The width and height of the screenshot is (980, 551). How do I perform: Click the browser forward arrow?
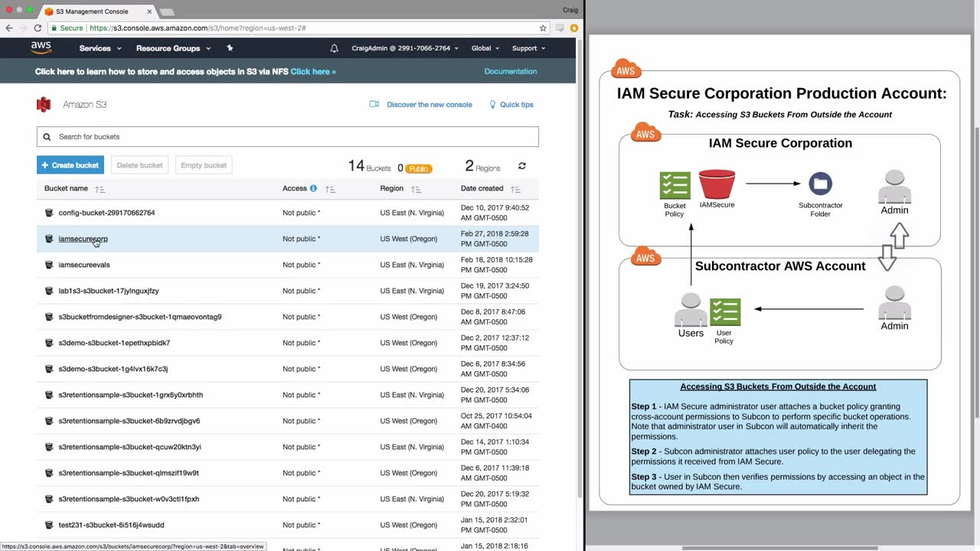click(23, 28)
